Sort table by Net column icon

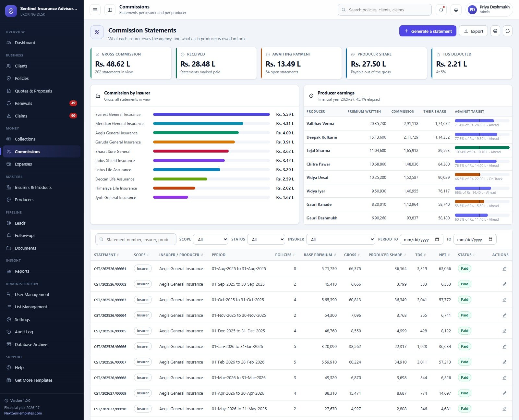pyautogui.click(x=449, y=255)
